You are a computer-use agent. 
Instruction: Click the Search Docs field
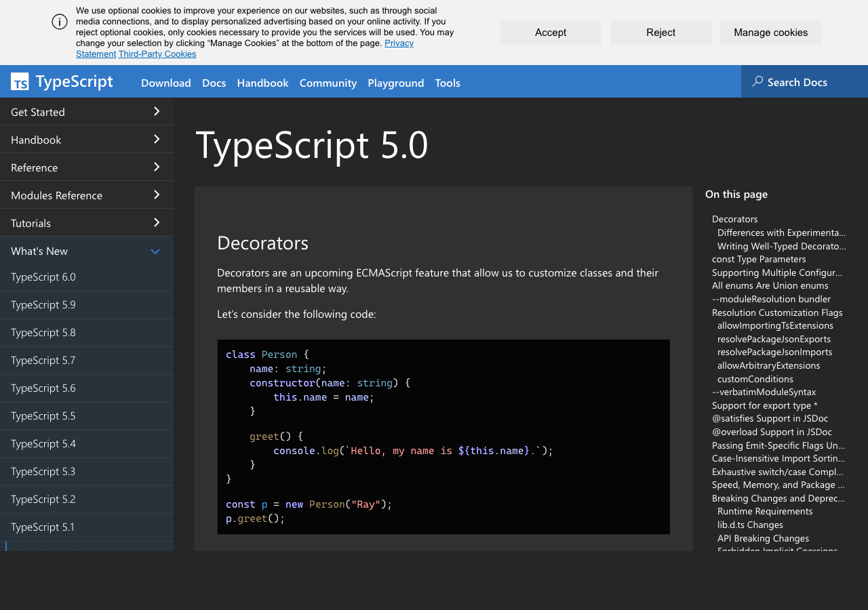point(797,81)
